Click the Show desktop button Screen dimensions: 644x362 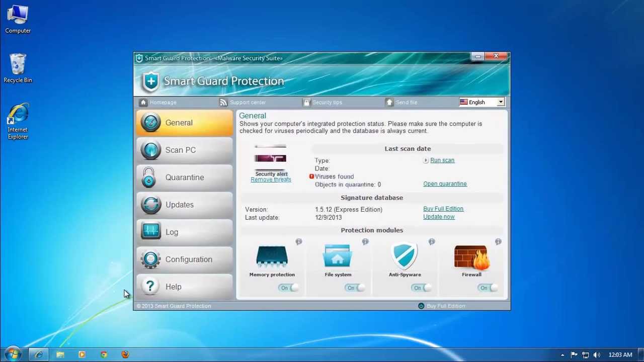[x=640, y=355]
